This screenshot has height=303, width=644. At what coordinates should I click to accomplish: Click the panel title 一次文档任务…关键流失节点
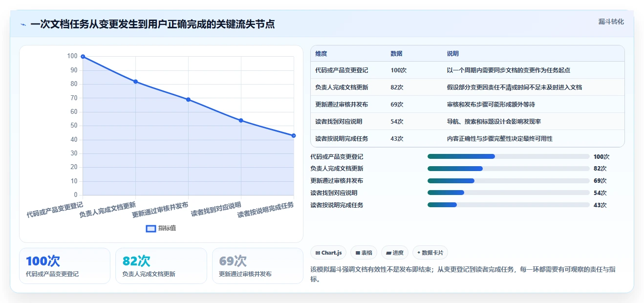click(x=152, y=24)
